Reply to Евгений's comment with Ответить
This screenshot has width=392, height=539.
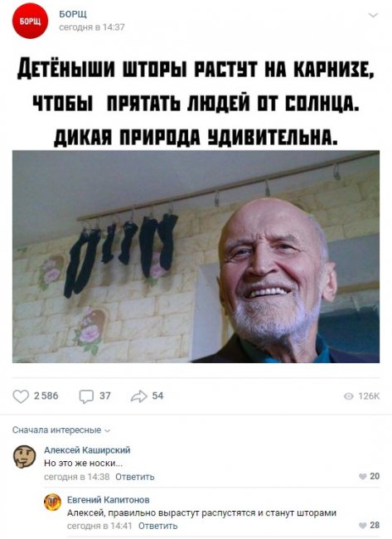pos(157,526)
